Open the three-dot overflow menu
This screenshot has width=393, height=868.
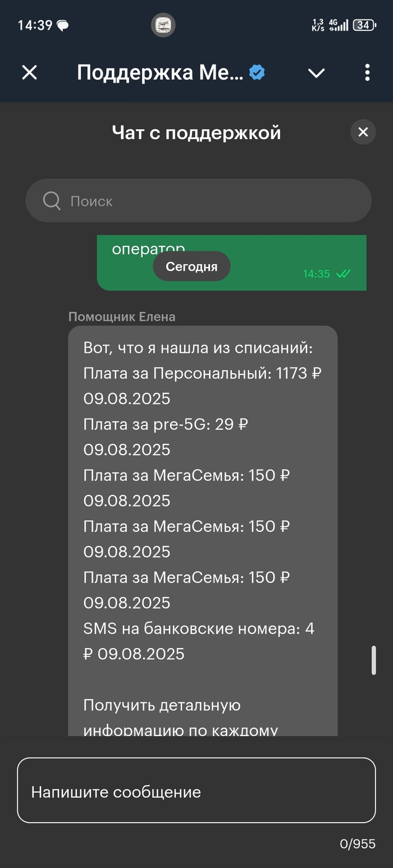tap(367, 72)
